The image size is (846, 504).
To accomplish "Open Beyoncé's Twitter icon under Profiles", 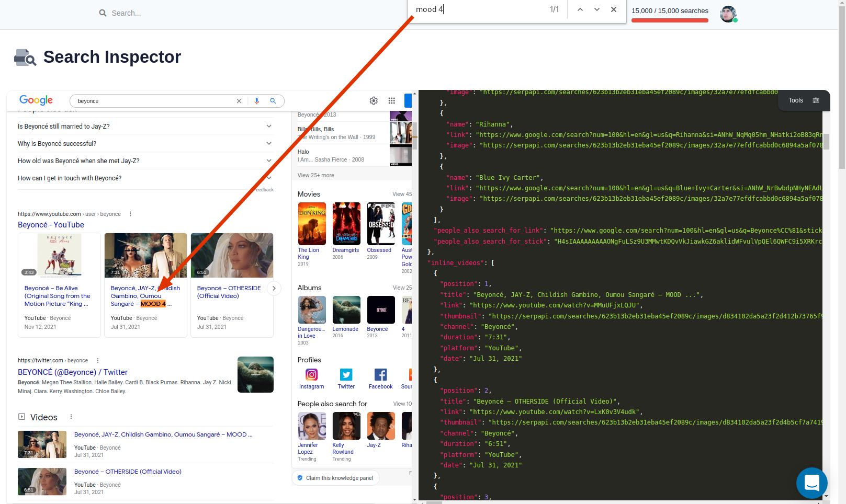I will click(x=346, y=375).
